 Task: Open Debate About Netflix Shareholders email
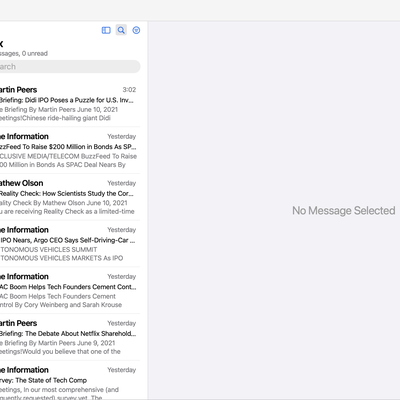[70, 337]
